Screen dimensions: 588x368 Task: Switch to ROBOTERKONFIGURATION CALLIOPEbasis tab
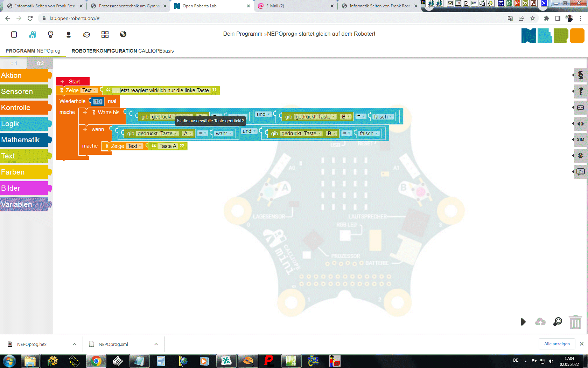[x=122, y=51]
